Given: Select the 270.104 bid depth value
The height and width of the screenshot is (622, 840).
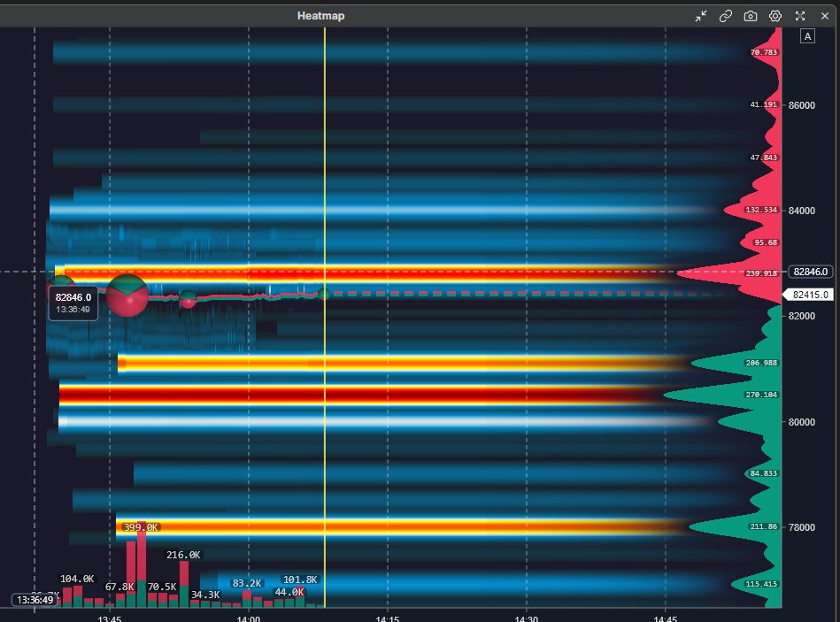Looking at the screenshot, I should tap(761, 395).
